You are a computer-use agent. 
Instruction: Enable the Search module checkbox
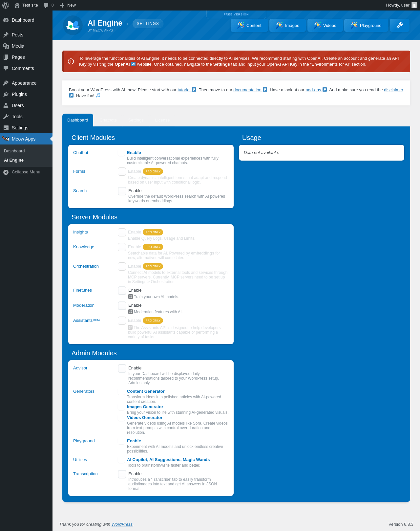coord(122,191)
